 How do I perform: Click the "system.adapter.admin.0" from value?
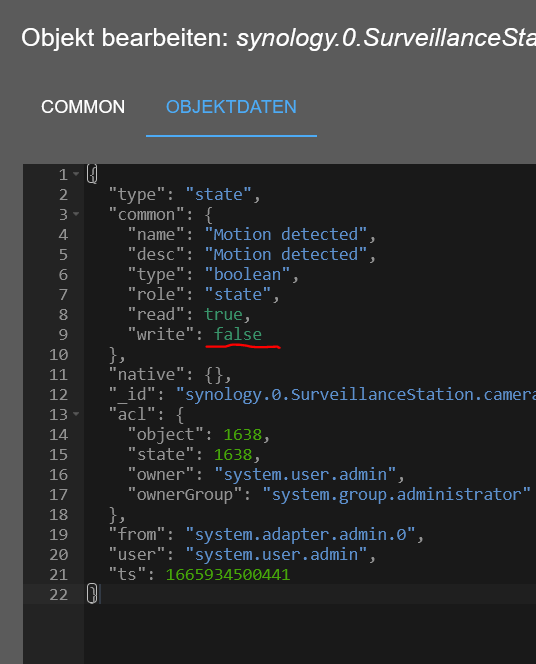tap(301, 534)
